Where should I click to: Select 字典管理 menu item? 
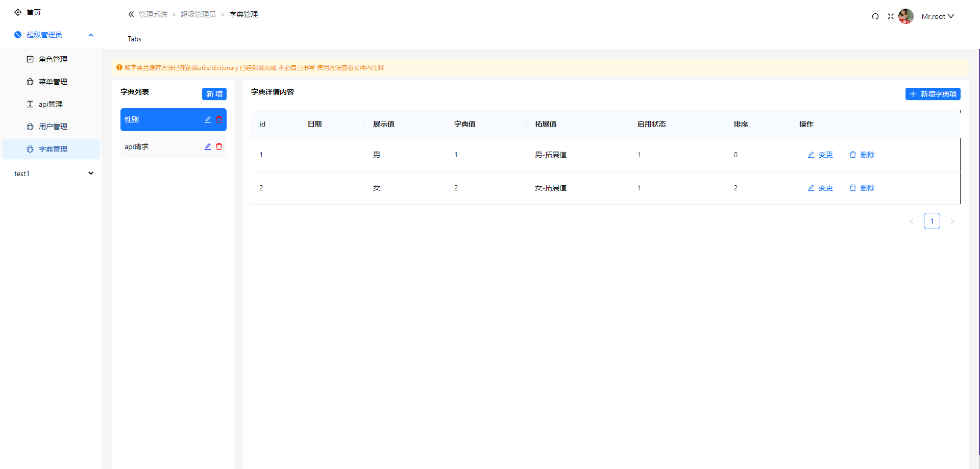pyautogui.click(x=51, y=149)
